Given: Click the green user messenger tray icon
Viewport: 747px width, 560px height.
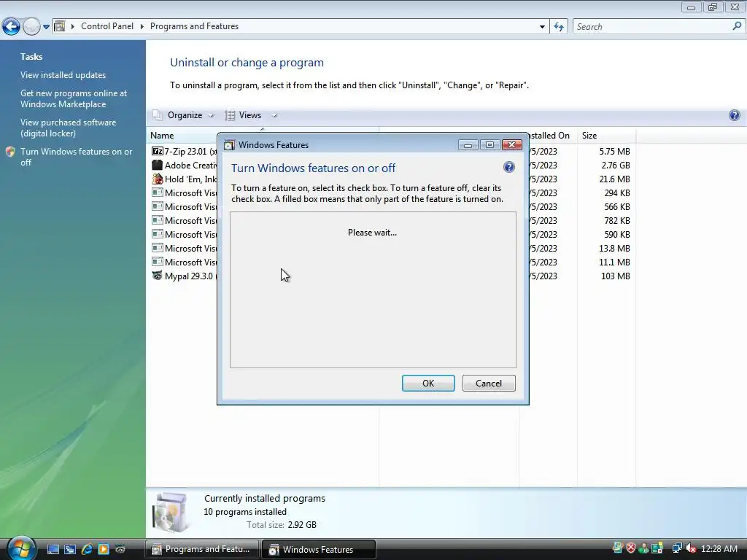Looking at the screenshot, I should 643,548.
